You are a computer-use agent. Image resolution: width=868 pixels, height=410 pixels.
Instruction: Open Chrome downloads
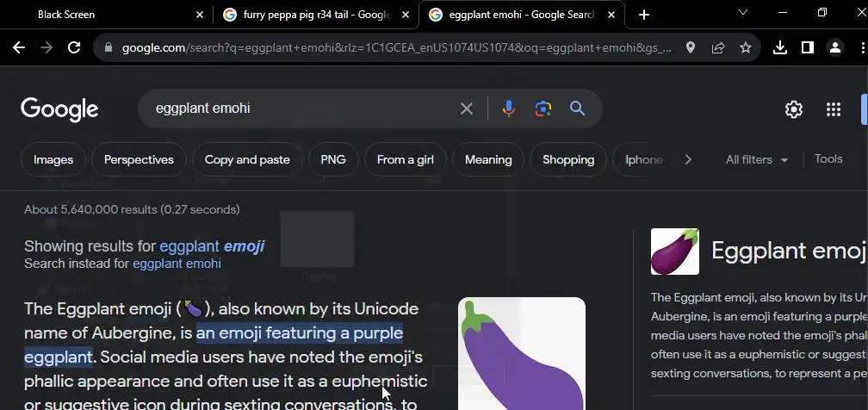[x=780, y=48]
